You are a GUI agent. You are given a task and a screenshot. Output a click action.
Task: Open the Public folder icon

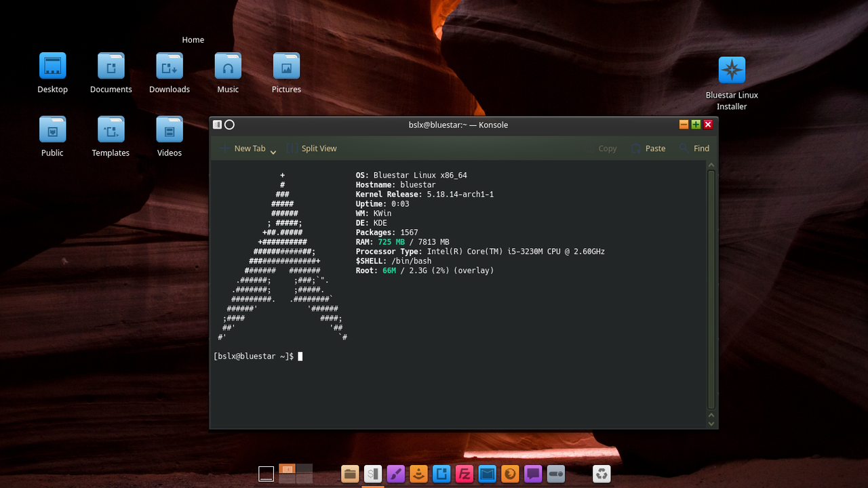coord(52,129)
